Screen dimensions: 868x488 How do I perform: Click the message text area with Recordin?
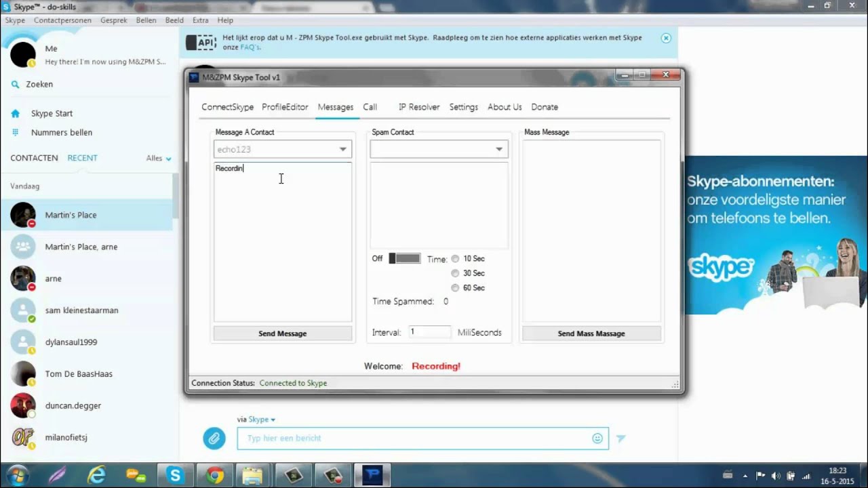point(283,241)
